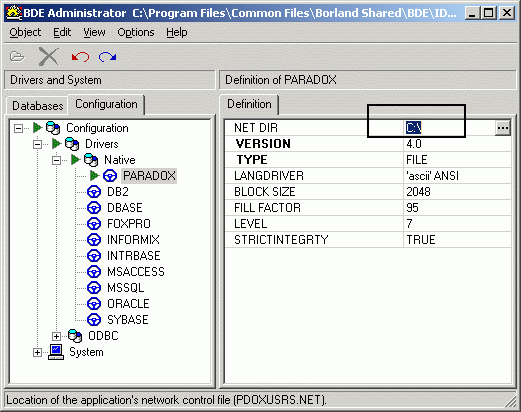Select the PARADOX driver label
Screen dimensions: 521x412
pos(149,176)
